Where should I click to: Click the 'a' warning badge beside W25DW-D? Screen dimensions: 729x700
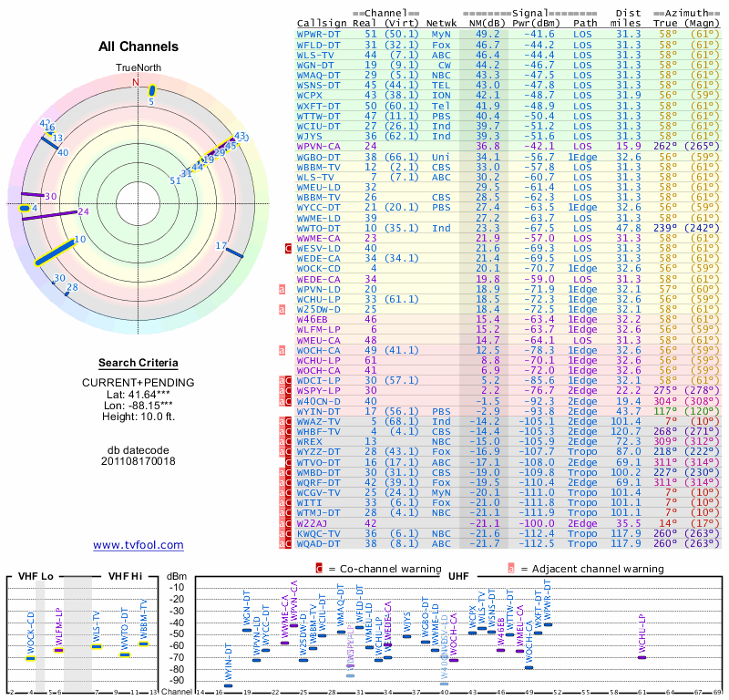point(282,309)
